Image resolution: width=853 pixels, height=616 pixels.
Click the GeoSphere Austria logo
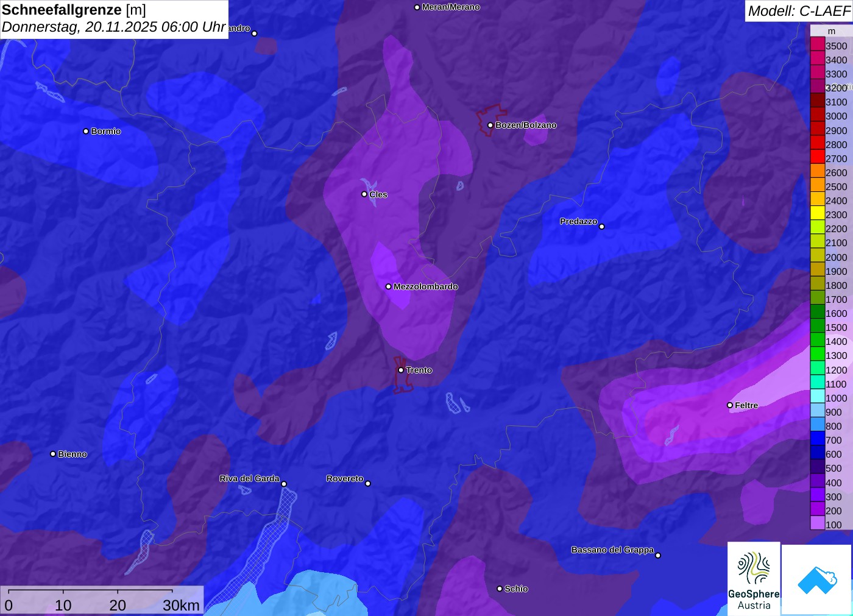[x=754, y=578]
